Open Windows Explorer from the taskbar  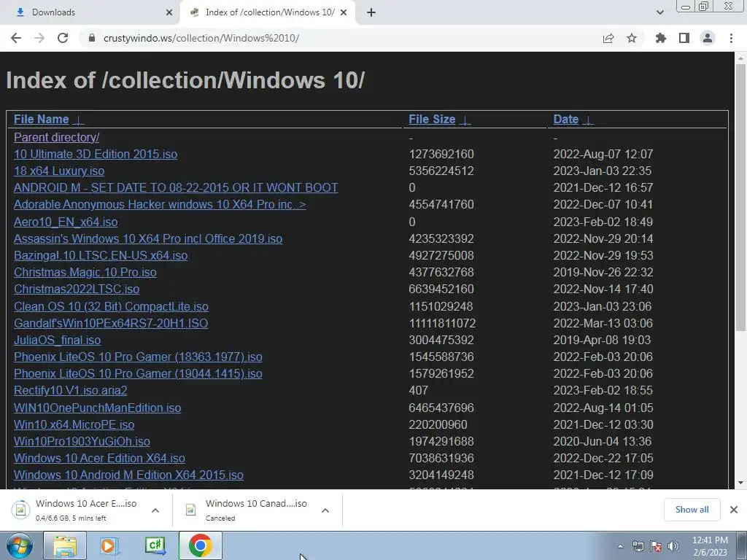click(x=65, y=545)
